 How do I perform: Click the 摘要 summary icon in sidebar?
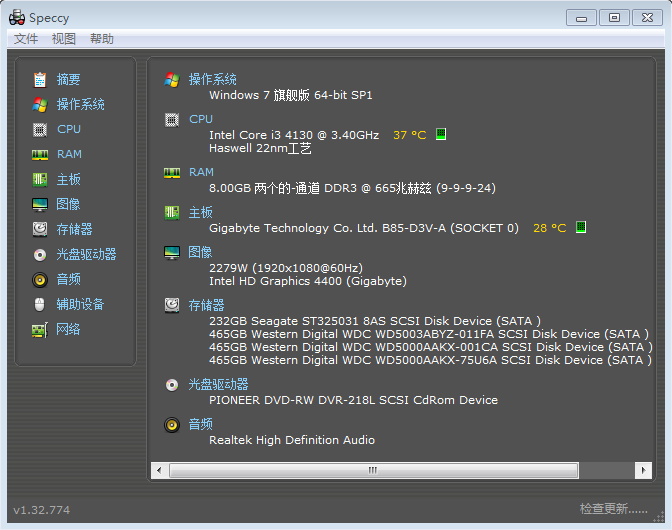pos(40,79)
